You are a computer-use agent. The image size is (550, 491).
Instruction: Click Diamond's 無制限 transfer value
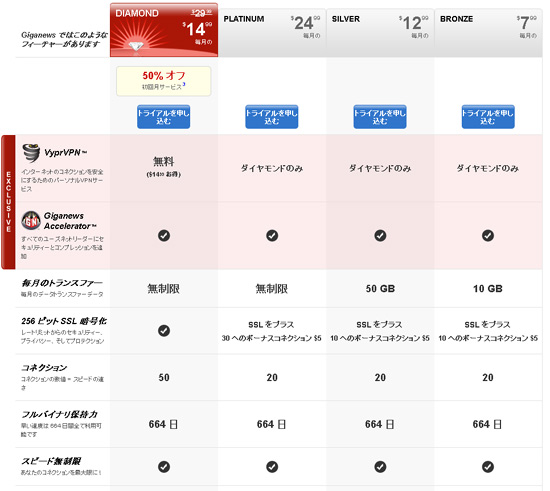point(163,289)
